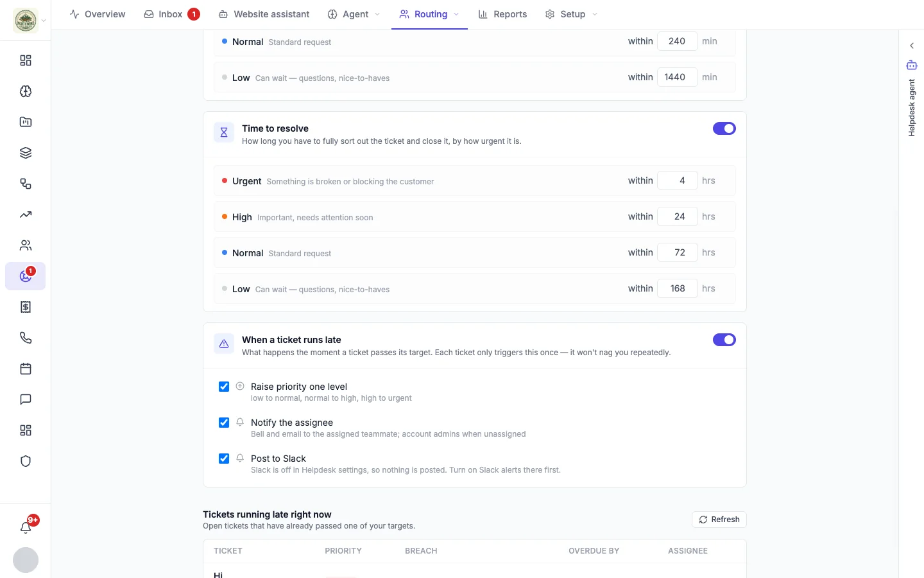This screenshot has height=578, width=924.
Task: Open the chat bubble icon in sidebar
Action: point(26,399)
